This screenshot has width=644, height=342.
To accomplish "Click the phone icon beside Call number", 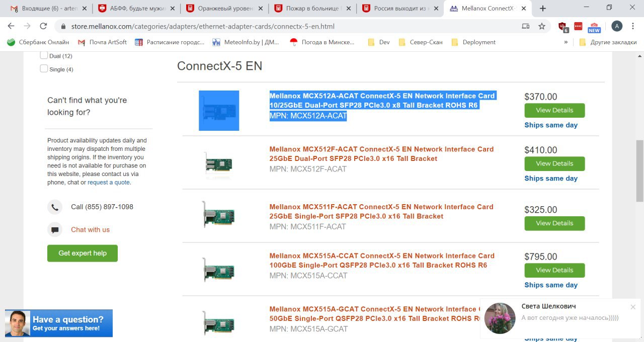I will [x=55, y=207].
